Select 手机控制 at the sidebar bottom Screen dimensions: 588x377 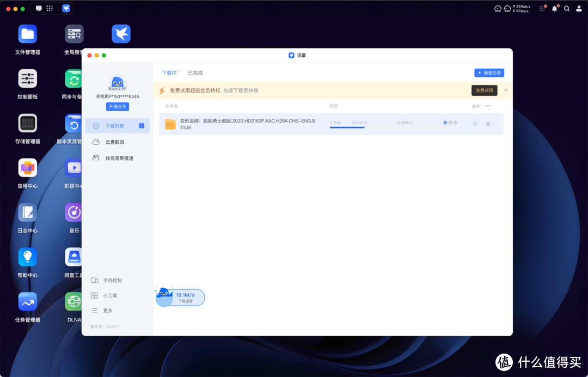[108, 280]
